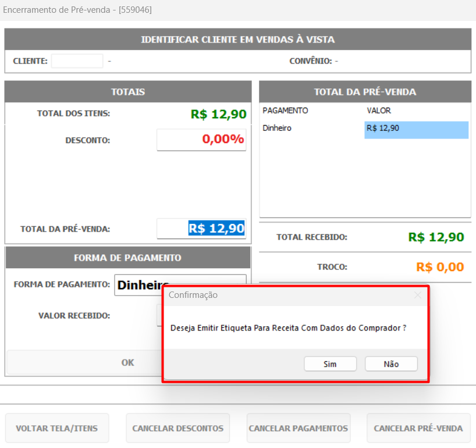Click the TROCO R$ 0,00 amount
This screenshot has height=448, width=476.
point(440,267)
